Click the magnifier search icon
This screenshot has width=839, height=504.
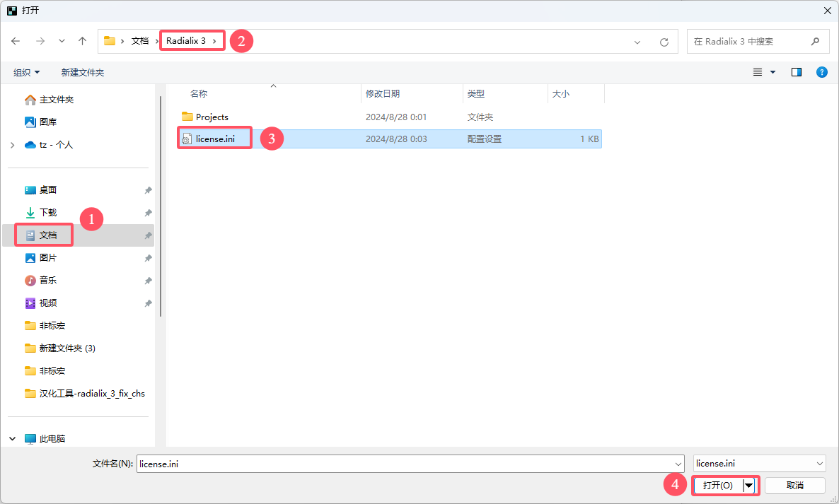(x=815, y=42)
